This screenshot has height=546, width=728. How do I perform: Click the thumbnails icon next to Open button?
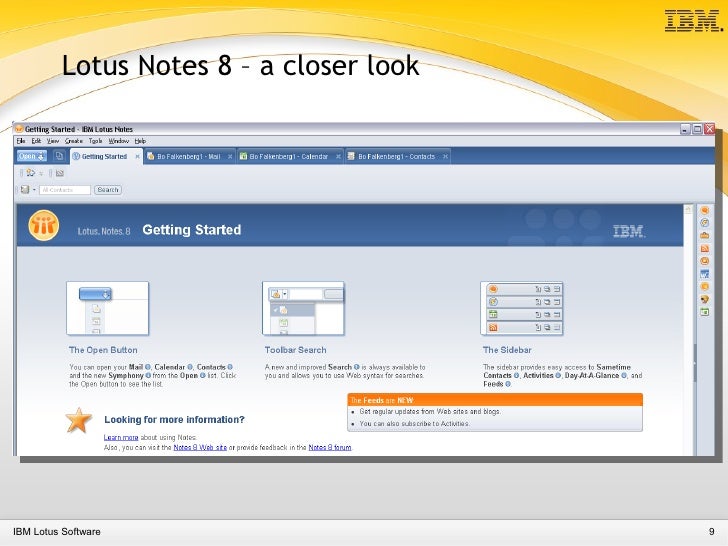pos(59,156)
